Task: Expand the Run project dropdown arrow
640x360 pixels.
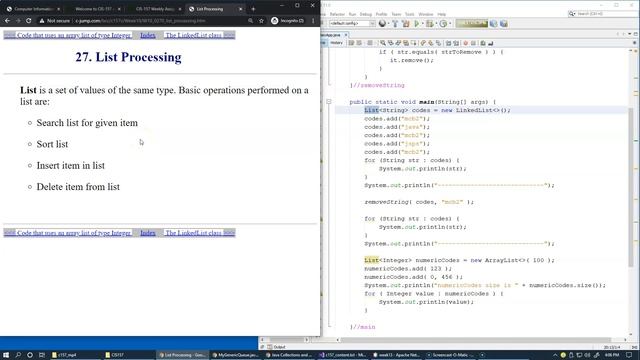Action: (423, 24)
